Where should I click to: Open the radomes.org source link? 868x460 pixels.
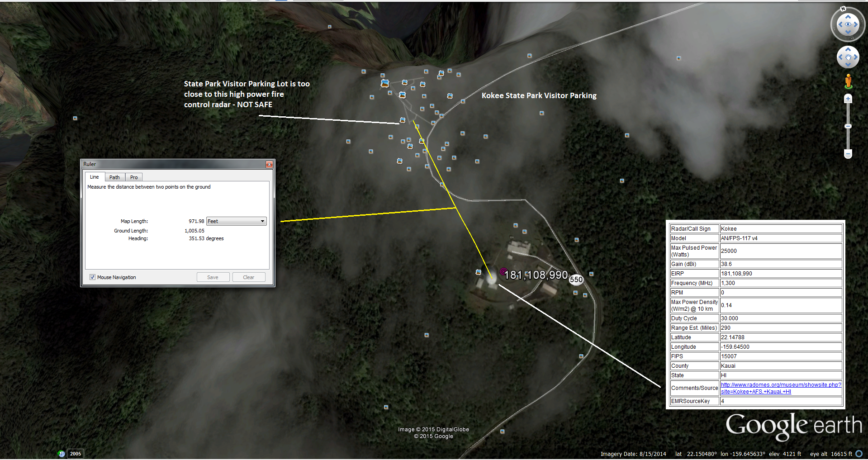pyautogui.click(x=781, y=385)
